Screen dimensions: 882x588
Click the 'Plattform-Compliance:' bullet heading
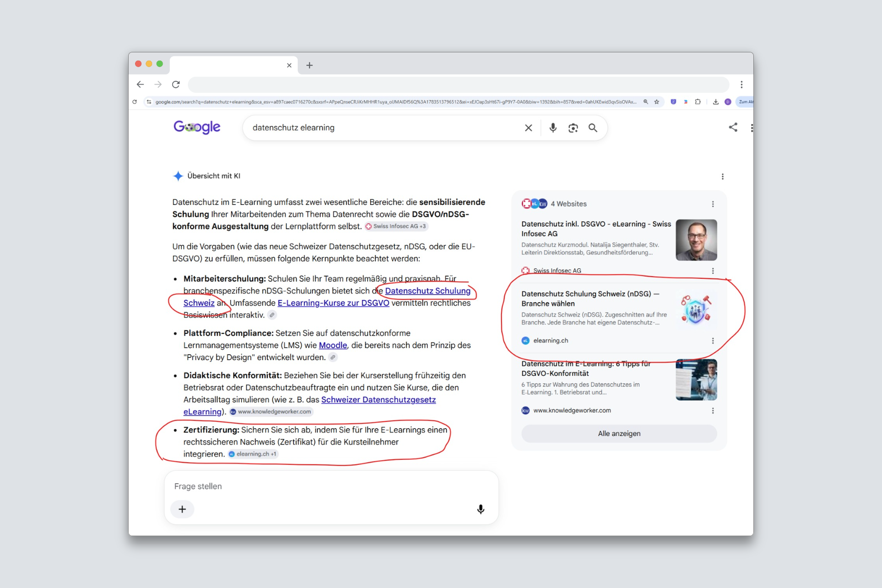tap(228, 333)
